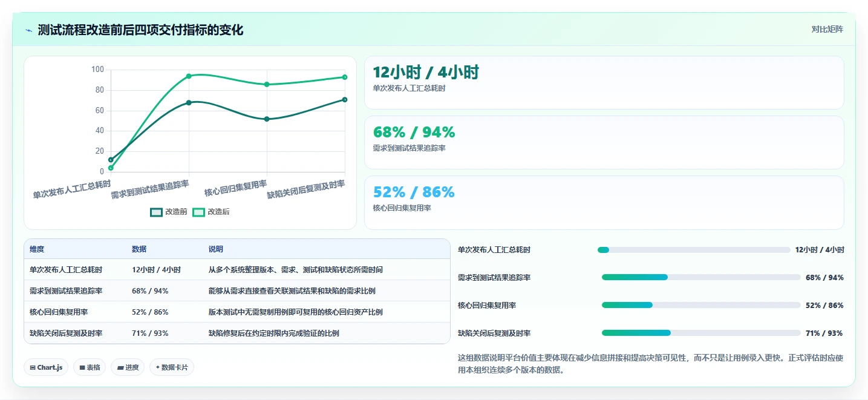Viewport: 868px width, 400px height.
Task: Click the 维度 column header
Action: pyautogui.click(x=37, y=249)
